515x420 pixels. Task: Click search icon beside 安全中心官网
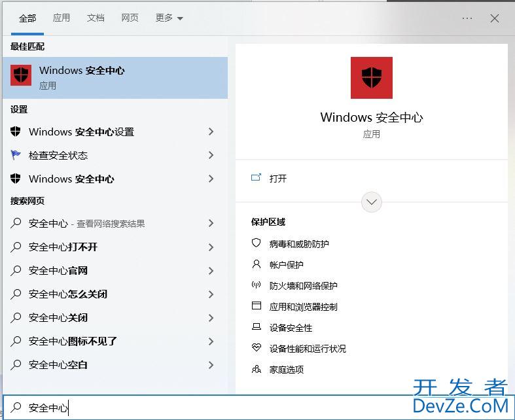(x=16, y=271)
